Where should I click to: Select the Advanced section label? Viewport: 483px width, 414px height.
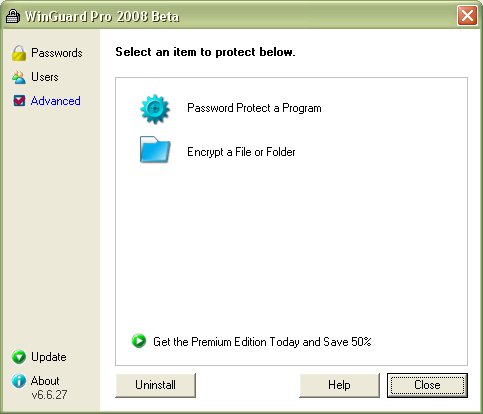pos(56,101)
